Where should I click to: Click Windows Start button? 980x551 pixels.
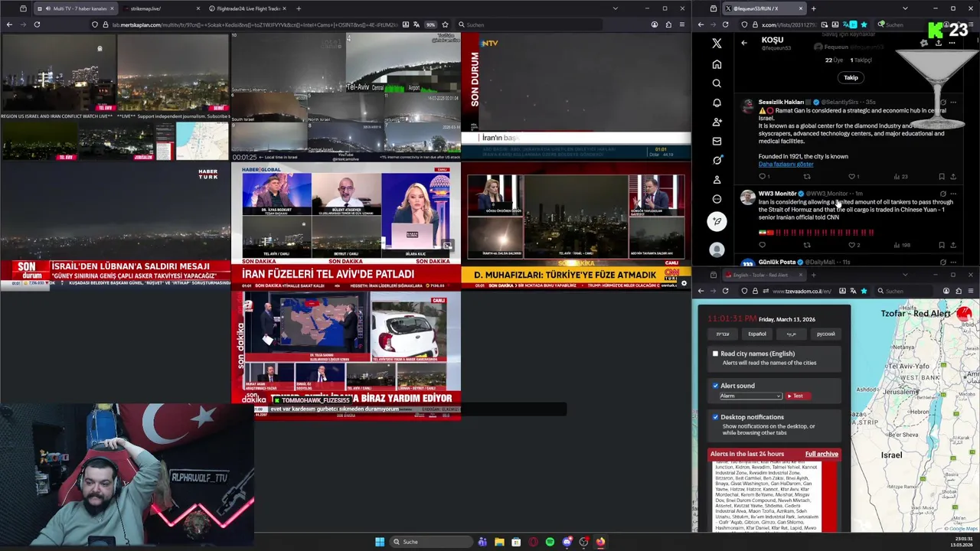pos(380,542)
